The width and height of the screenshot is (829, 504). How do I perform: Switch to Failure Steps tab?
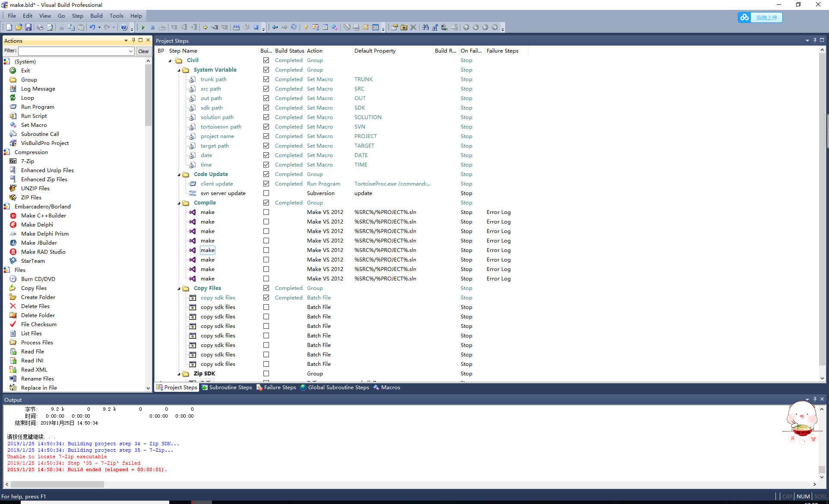(x=276, y=387)
